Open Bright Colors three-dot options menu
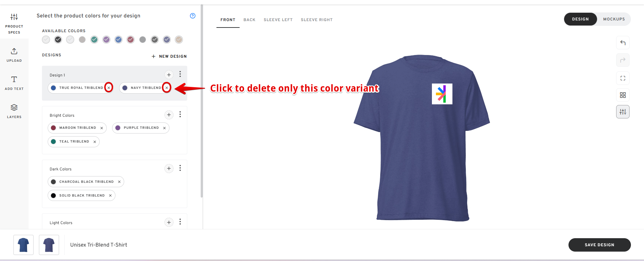The width and height of the screenshot is (644, 261). (180, 114)
